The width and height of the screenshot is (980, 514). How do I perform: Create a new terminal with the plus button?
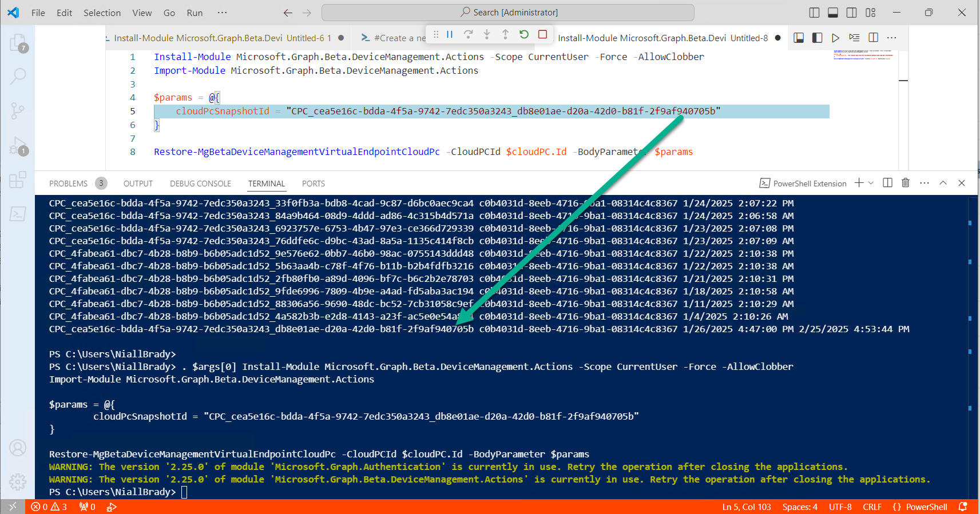859,183
